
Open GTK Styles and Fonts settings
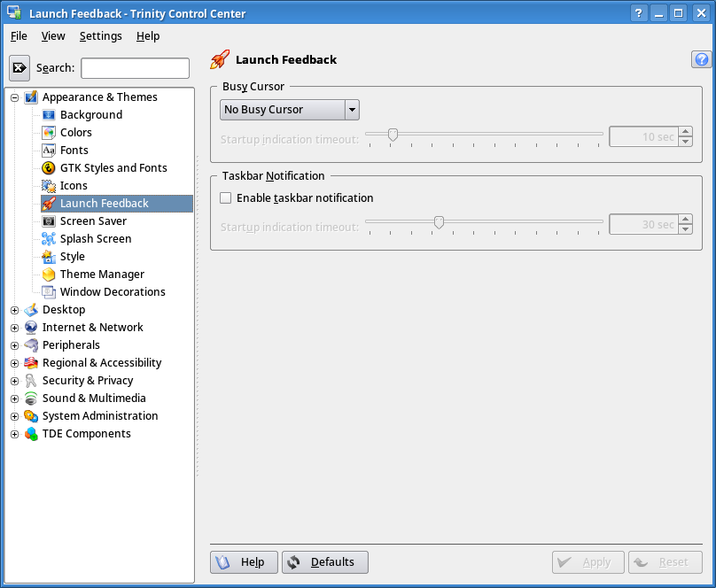click(48, 167)
